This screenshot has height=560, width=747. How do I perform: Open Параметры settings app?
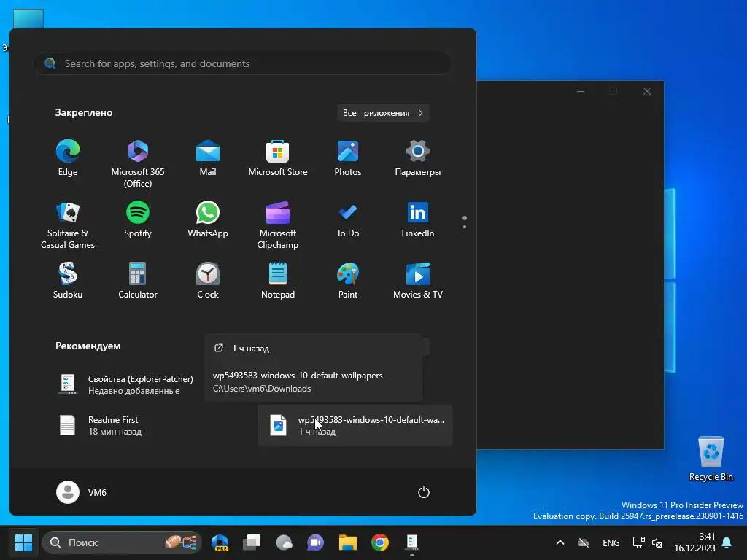point(418,158)
